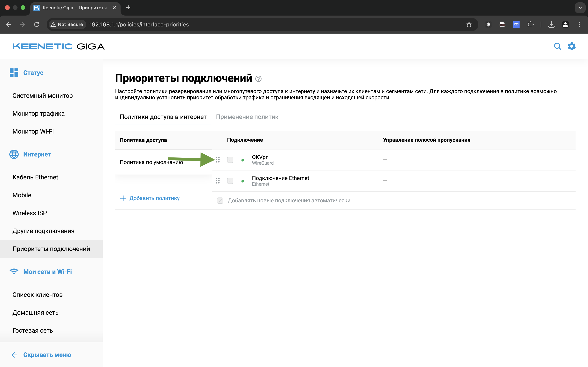Open the Chrome three-dot menu

(x=580, y=24)
